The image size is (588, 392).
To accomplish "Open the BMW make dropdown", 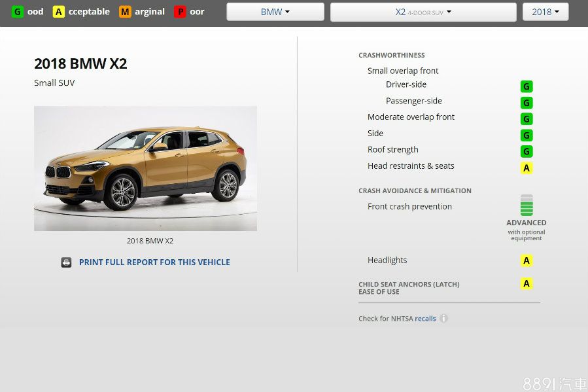I will [275, 12].
